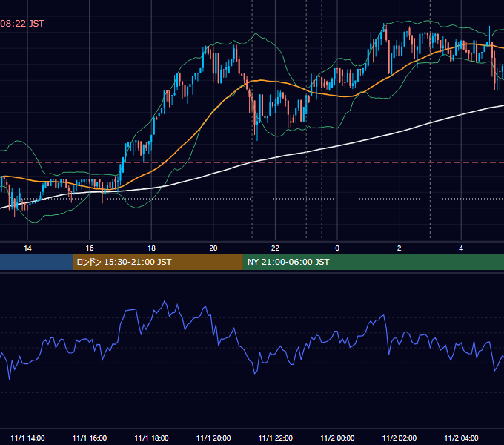Click the 16 hour axis label

(90, 248)
